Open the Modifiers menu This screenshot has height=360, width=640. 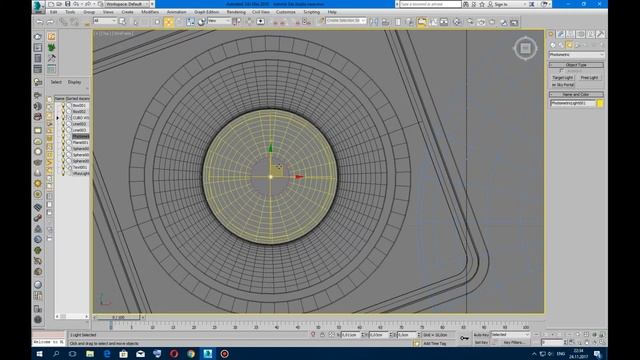150,12
